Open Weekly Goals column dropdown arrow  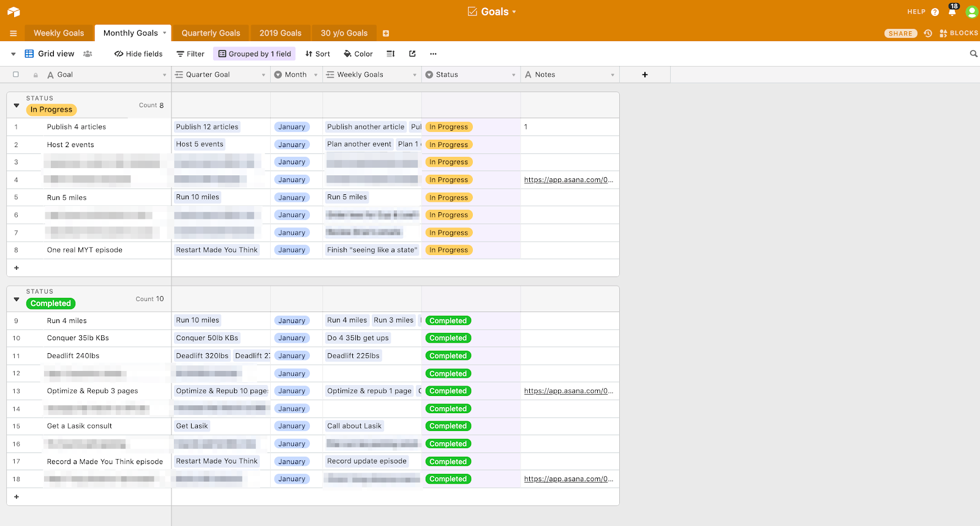[415, 75]
